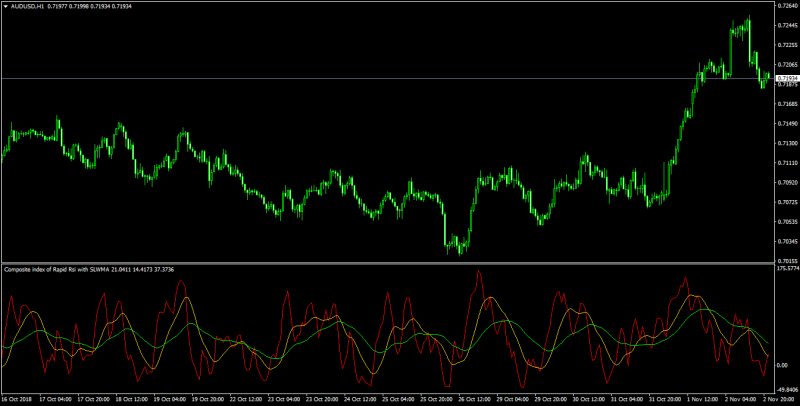Click the 0.72255 price scale label
800x406 pixels.
[x=788, y=45]
